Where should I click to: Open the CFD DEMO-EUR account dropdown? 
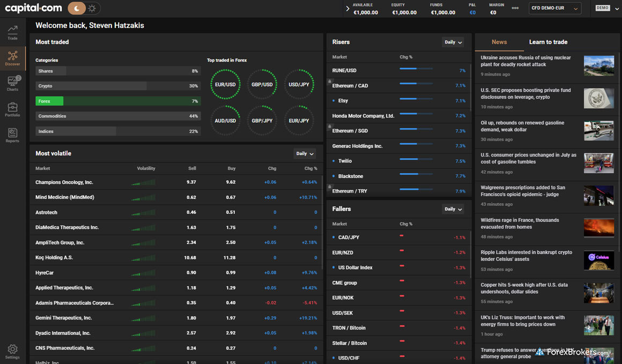(x=554, y=8)
